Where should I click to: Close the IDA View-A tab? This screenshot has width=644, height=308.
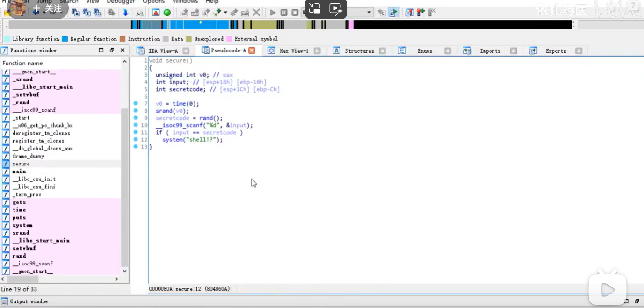click(x=186, y=50)
